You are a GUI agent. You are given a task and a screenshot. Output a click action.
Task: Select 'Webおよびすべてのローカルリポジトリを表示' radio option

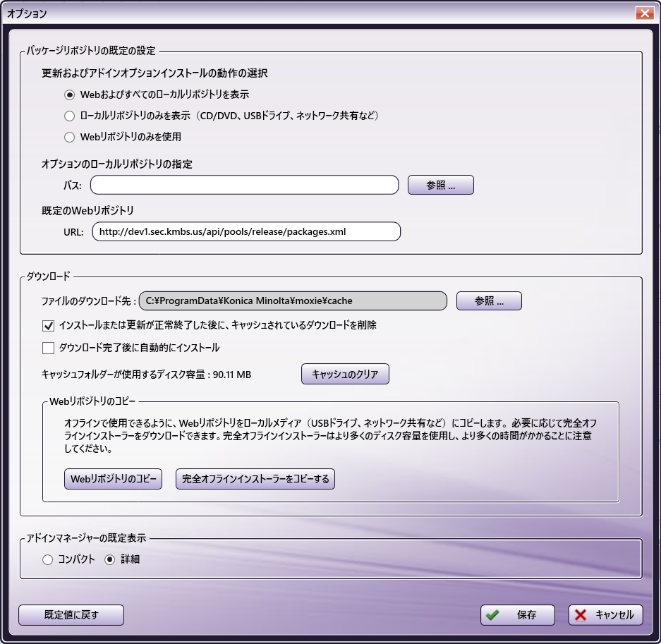[x=70, y=95]
